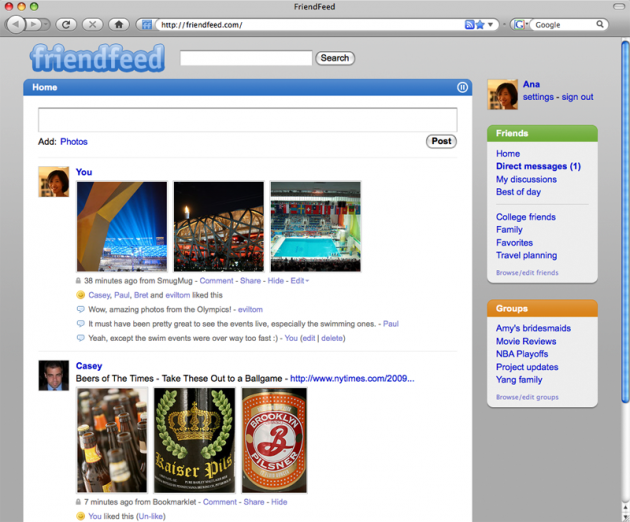This screenshot has width=630, height=522.
Task: Reload the page with the refresh icon
Action: [x=66, y=25]
